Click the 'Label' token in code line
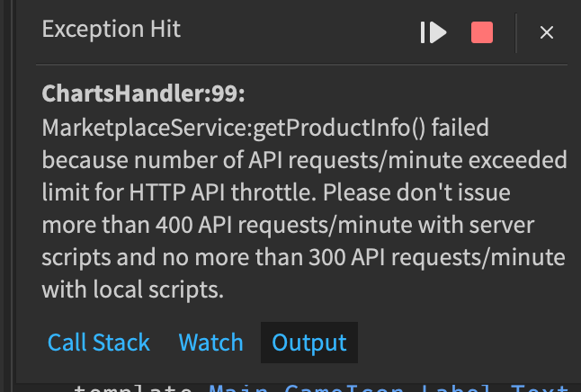This screenshot has width=581, height=392. 457,388
